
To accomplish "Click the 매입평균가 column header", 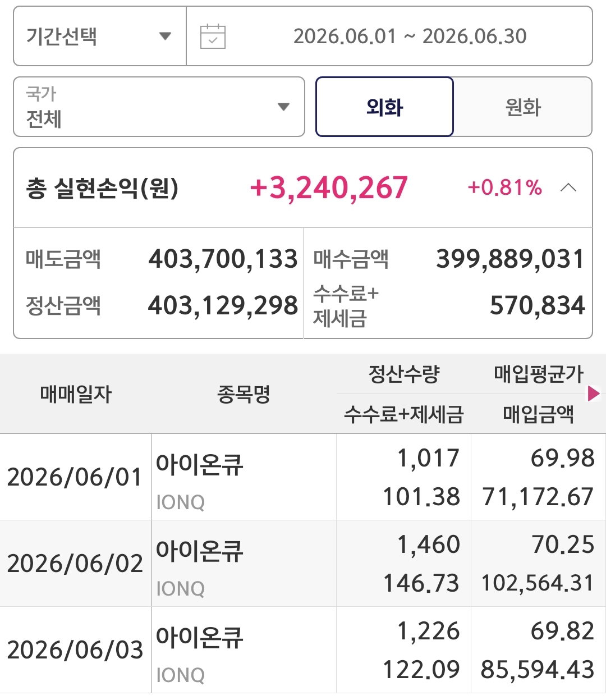I will [x=539, y=374].
